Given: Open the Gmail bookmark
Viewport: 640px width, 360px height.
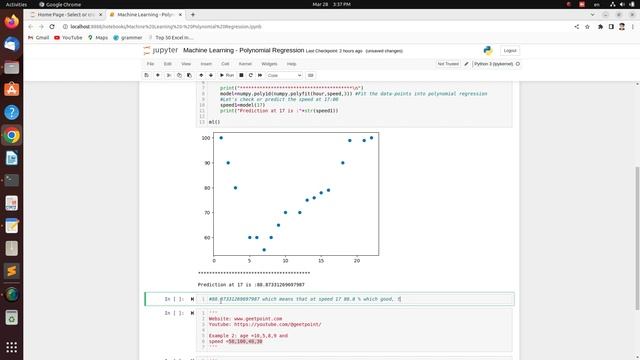Looking at the screenshot, I should click(38, 38).
